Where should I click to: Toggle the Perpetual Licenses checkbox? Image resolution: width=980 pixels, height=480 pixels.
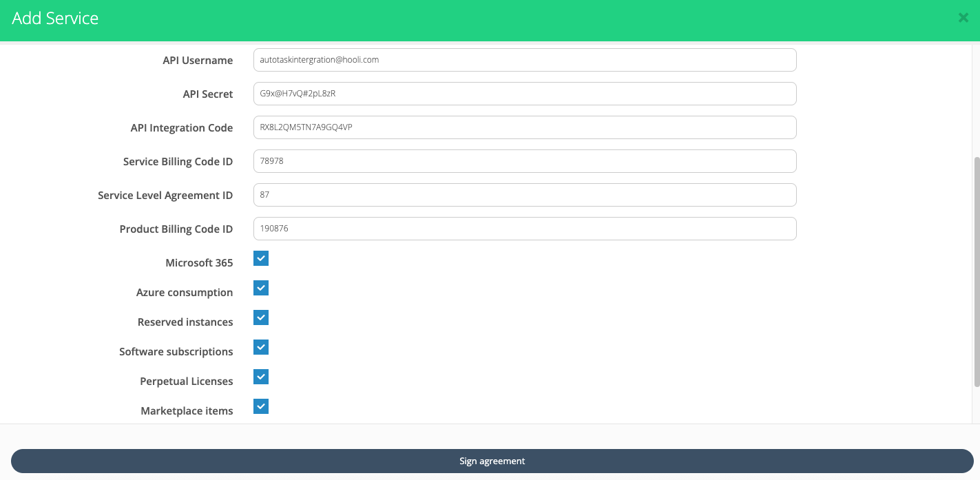click(261, 377)
